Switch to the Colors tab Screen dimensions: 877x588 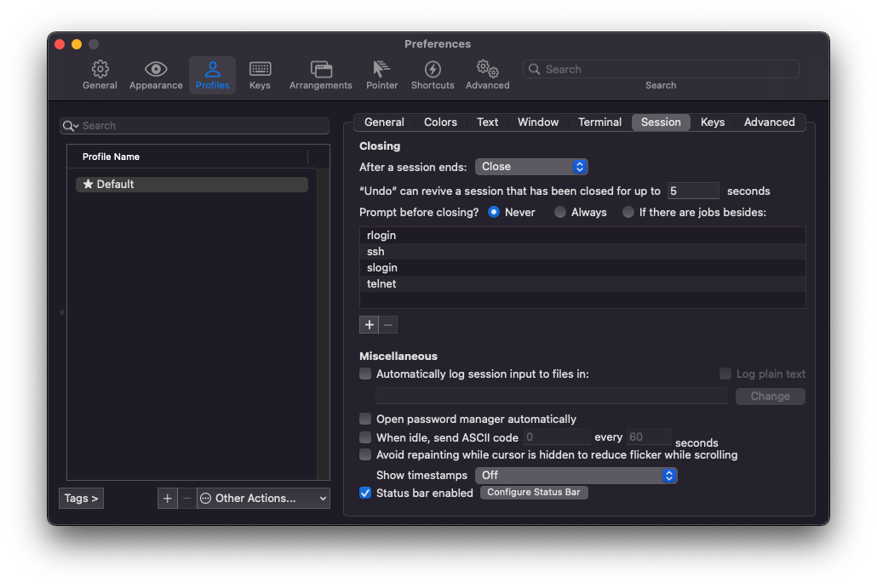pyautogui.click(x=440, y=123)
